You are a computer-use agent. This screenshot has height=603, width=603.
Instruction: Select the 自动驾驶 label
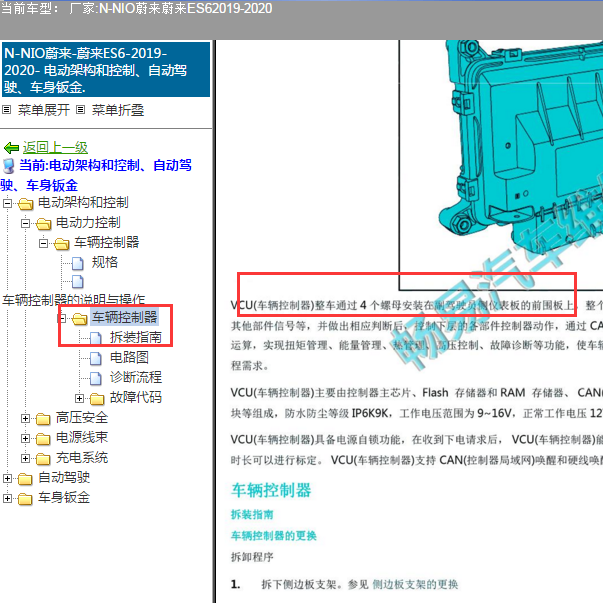click(x=64, y=478)
